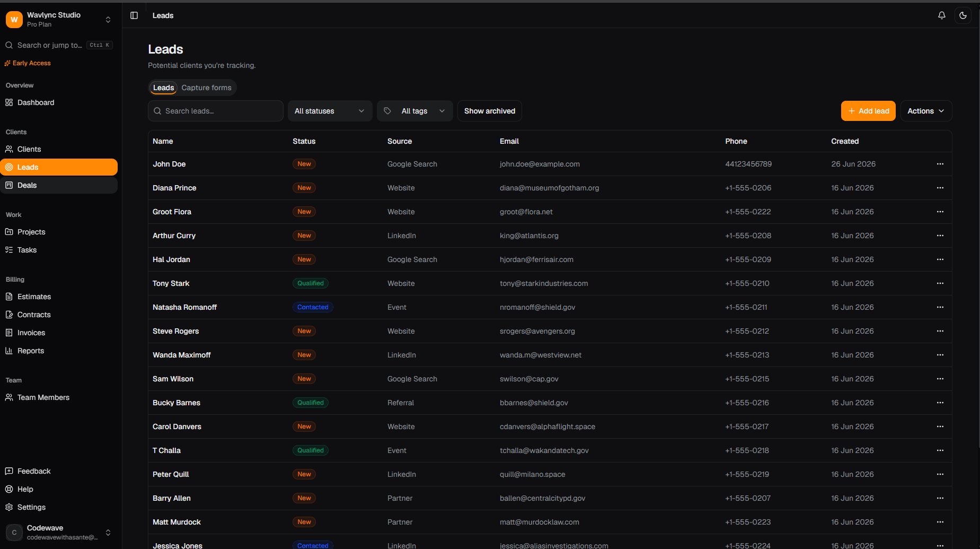Open the Diana Prince lead
This screenshot has height=549, width=980.
(x=174, y=188)
